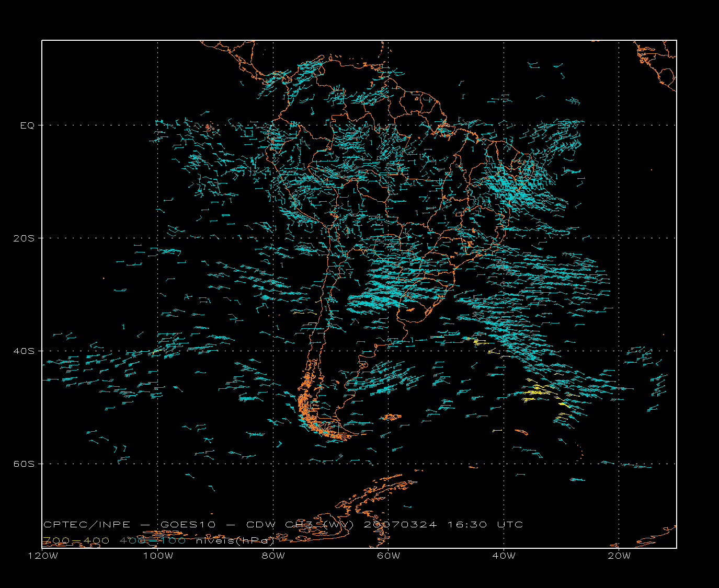
Task: Click the EQ latitude label
Action: click(27, 125)
